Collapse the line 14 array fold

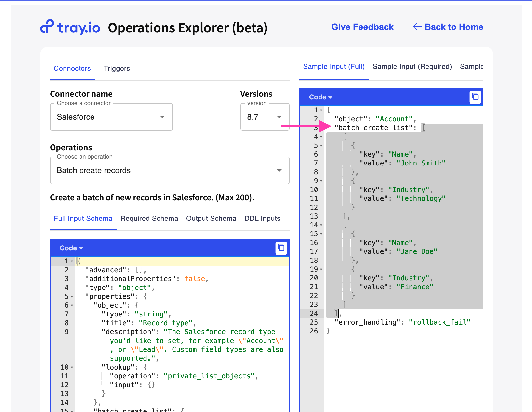(321, 225)
